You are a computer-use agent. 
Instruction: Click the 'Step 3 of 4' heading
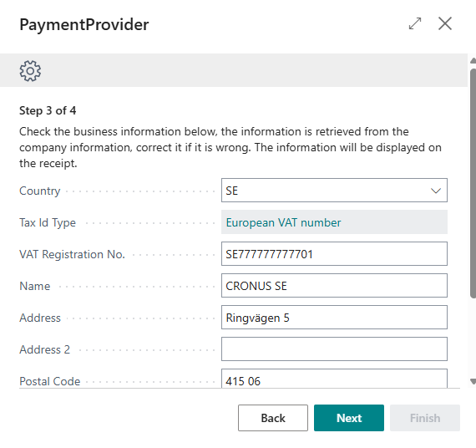(48, 110)
